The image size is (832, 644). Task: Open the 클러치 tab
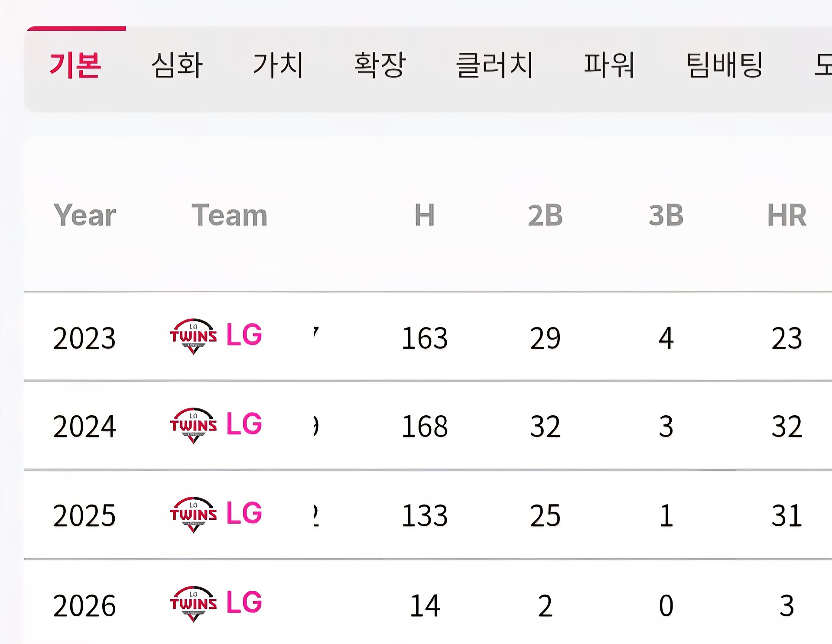point(494,65)
